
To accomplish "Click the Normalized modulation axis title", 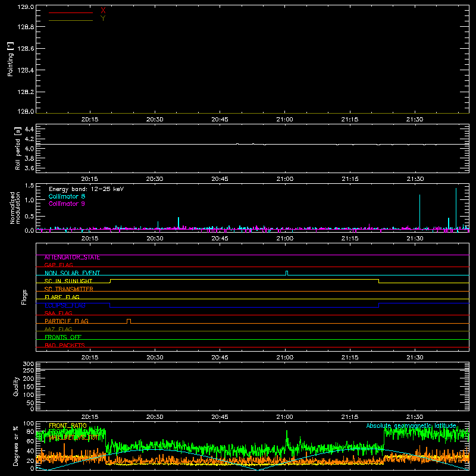I will tap(15, 208).
